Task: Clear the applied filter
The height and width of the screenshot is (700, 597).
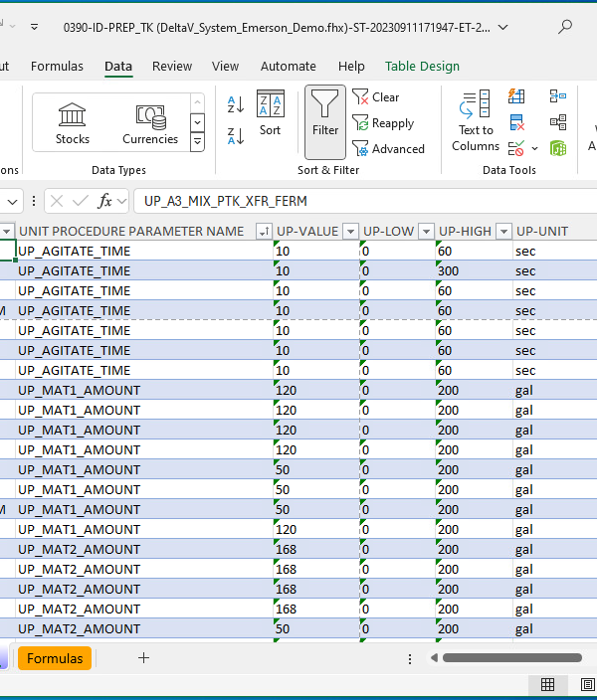Action: (375, 96)
